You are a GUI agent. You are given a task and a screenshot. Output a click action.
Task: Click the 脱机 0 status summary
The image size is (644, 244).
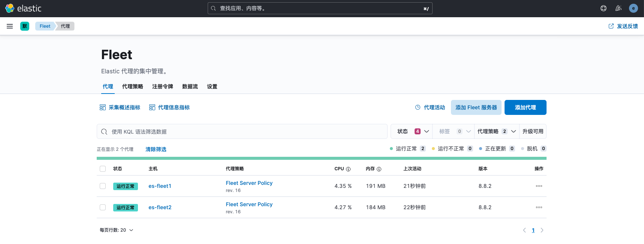tap(534, 149)
